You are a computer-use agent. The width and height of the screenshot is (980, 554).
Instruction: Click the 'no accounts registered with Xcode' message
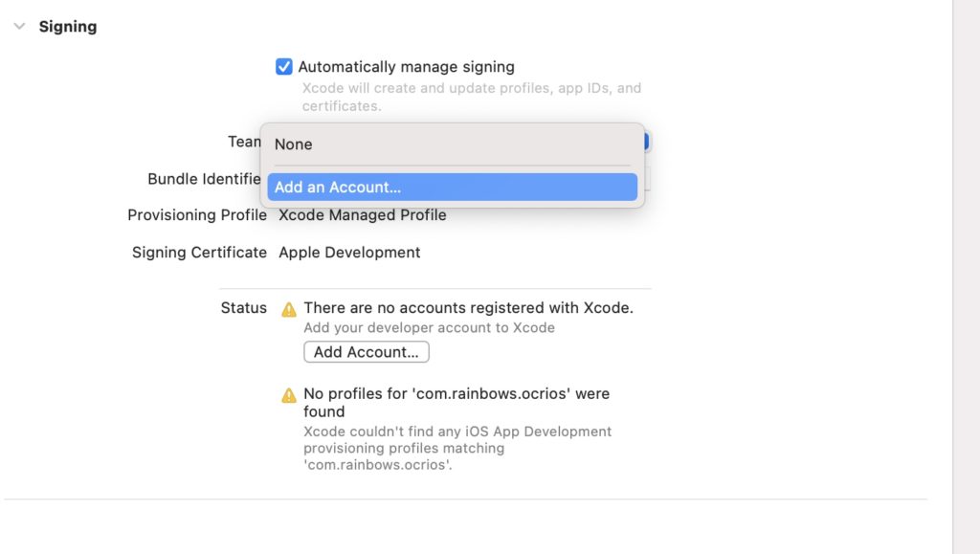click(468, 308)
